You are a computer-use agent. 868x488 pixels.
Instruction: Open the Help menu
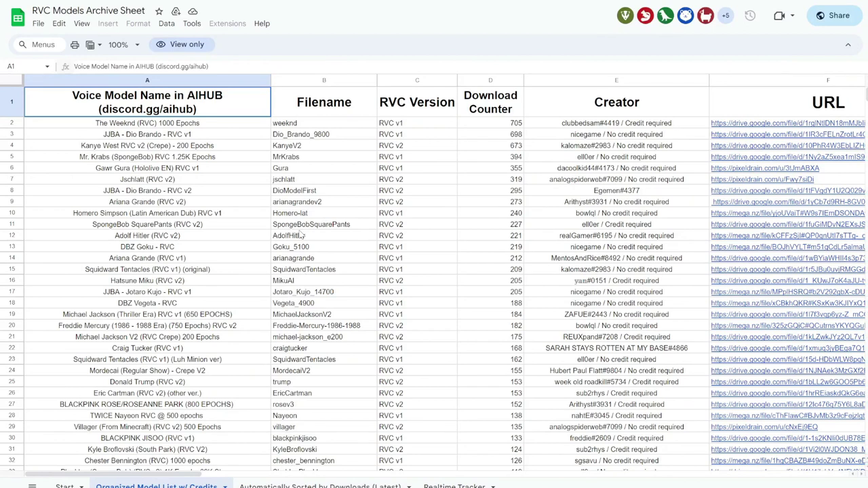[262, 24]
